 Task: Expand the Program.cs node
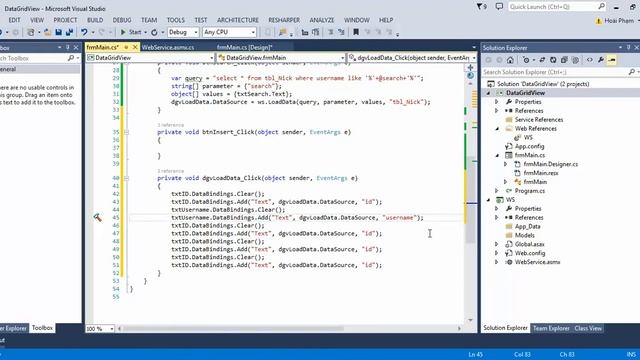(497, 191)
